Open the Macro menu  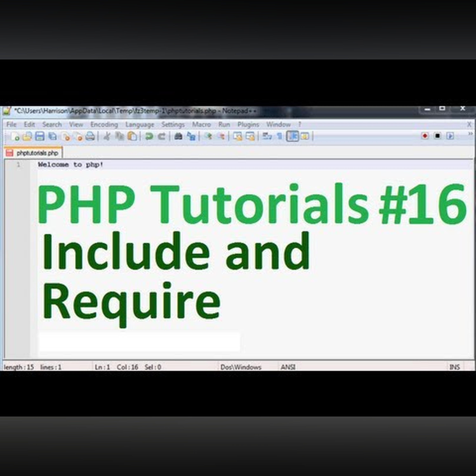point(202,124)
